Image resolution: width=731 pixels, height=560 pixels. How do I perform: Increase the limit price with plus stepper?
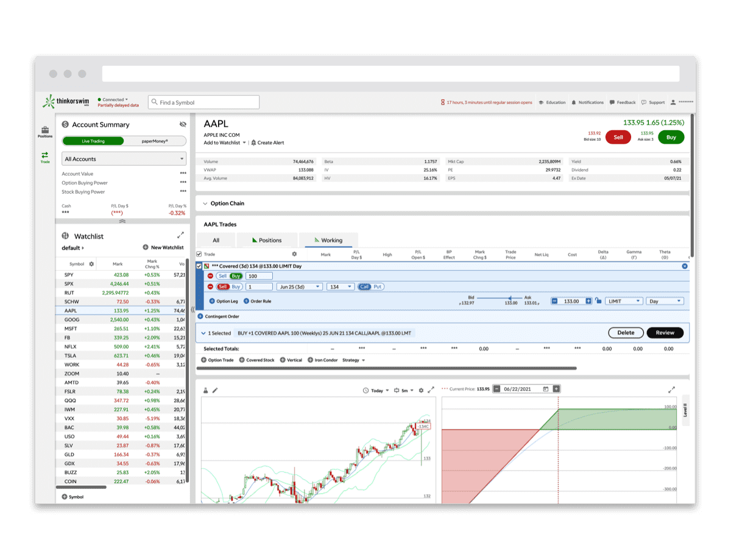(x=588, y=301)
